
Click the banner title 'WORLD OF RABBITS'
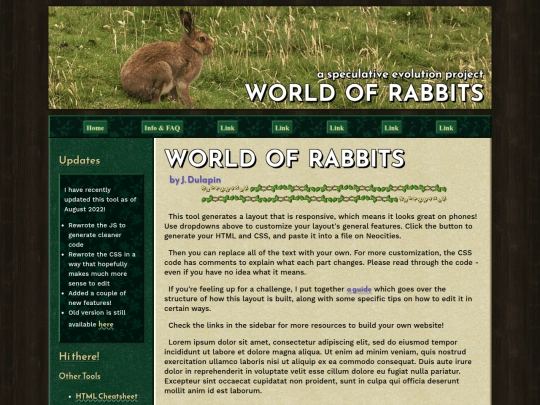point(365,93)
